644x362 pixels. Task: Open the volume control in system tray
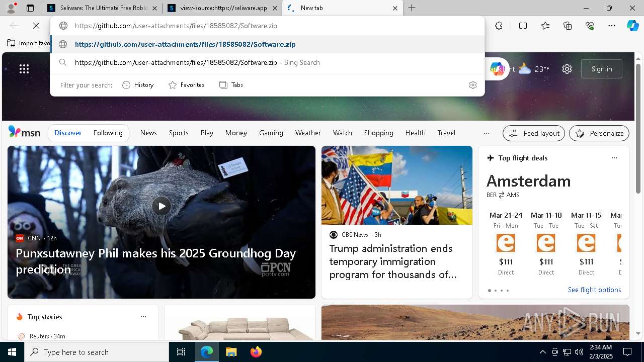point(579,352)
